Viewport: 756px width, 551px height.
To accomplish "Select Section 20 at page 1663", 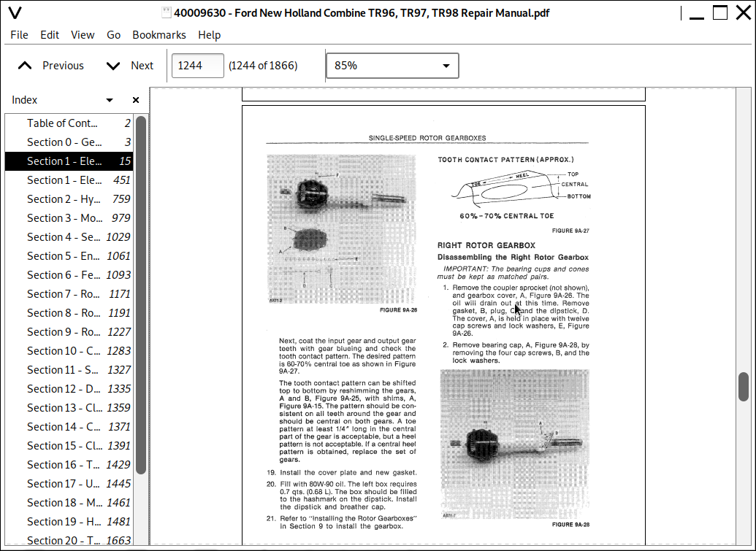I will 69,540.
